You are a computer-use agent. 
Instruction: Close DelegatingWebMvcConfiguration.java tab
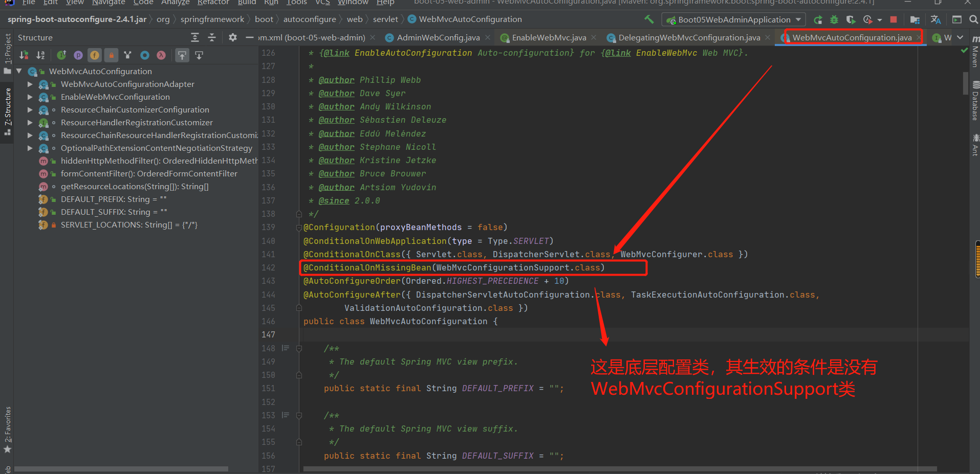pos(768,37)
